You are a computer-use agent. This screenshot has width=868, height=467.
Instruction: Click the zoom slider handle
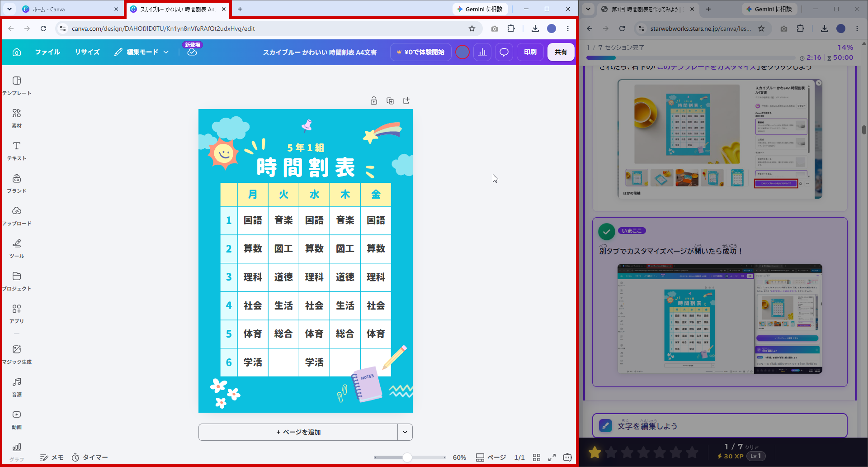pyautogui.click(x=407, y=457)
